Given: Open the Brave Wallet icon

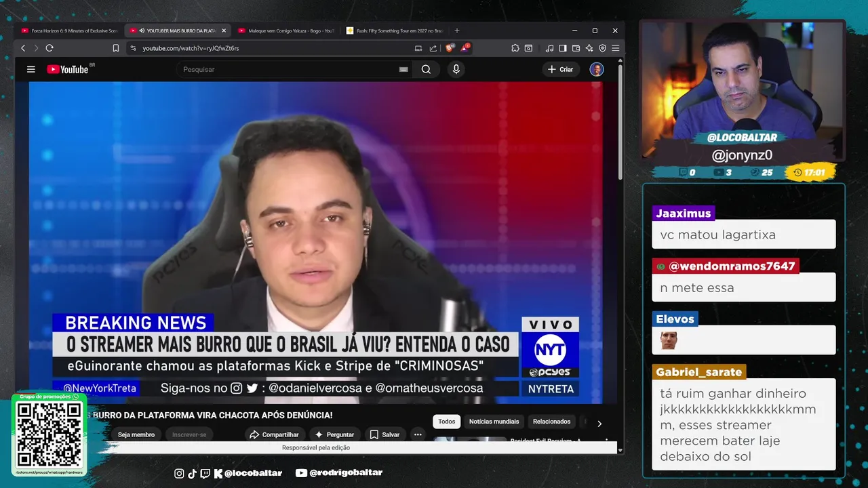Looking at the screenshot, I should pos(576,48).
